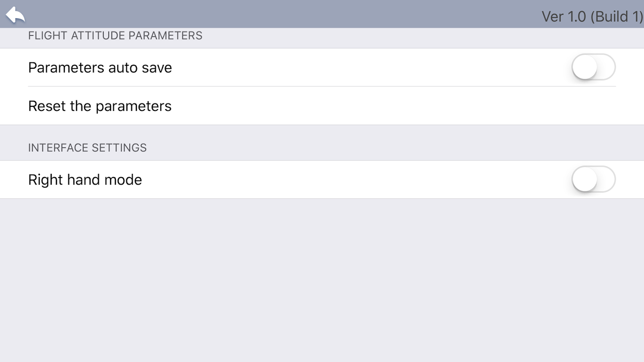Turn on Right hand mode toggle
The width and height of the screenshot is (644, 362).
(593, 179)
